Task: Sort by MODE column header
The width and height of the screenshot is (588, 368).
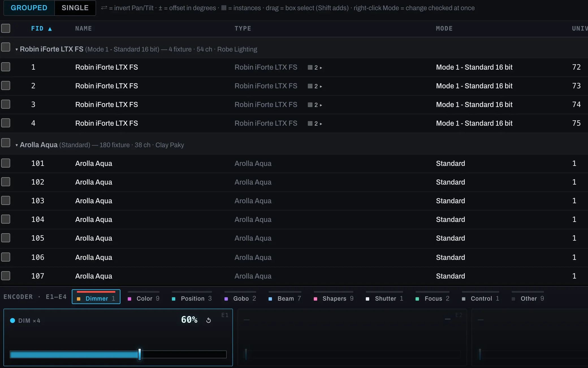Action: (x=444, y=29)
